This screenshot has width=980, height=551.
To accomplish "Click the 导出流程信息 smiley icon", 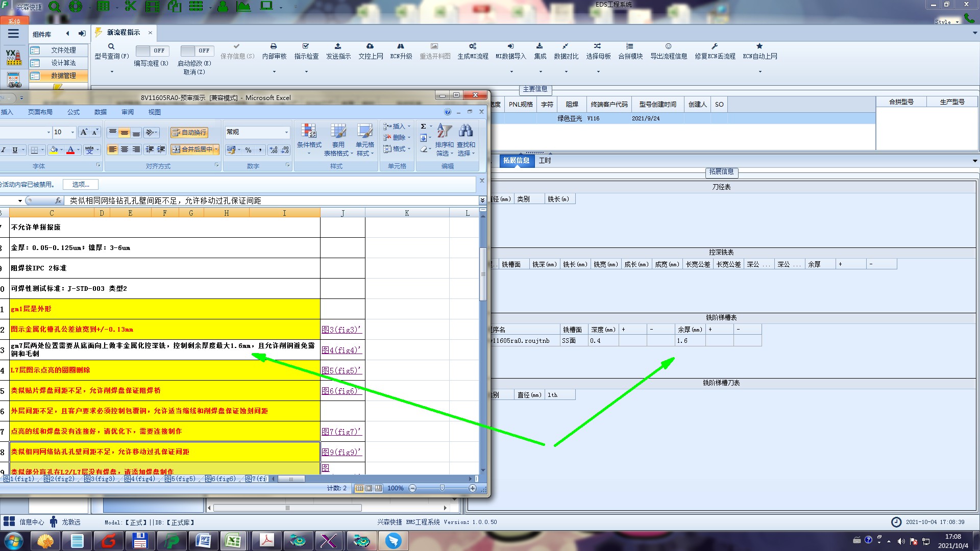I will (668, 46).
